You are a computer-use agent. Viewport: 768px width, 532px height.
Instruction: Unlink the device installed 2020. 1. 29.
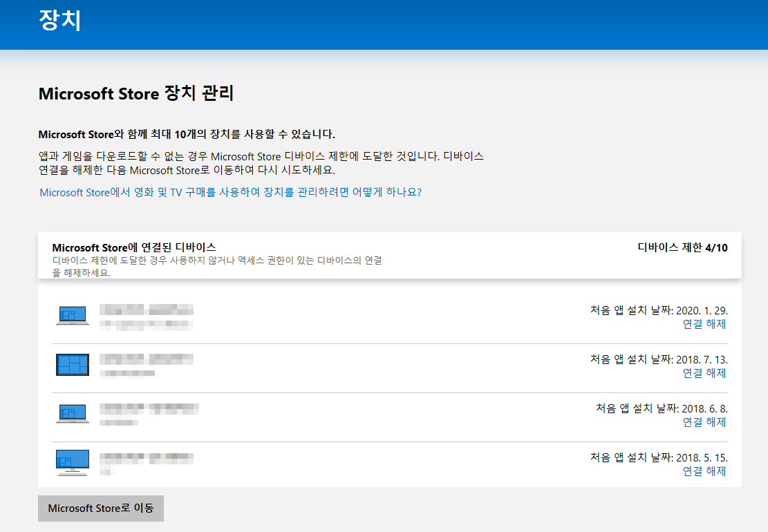click(x=704, y=324)
